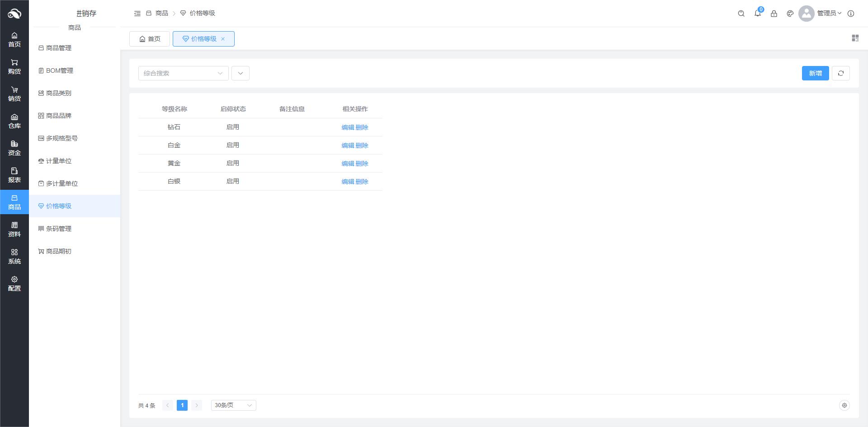Collapse the sidebar menu with fold icon
Screen dimensions: 868x427
click(x=137, y=14)
